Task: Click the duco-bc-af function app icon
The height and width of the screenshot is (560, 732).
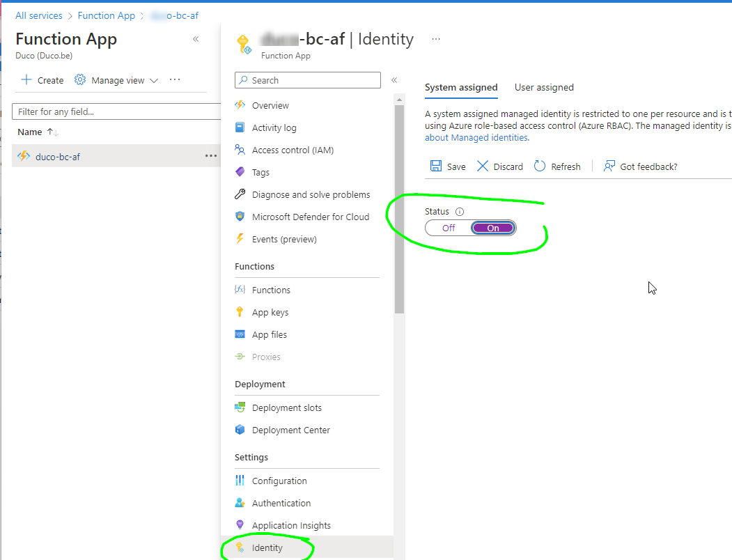Action: click(24, 156)
